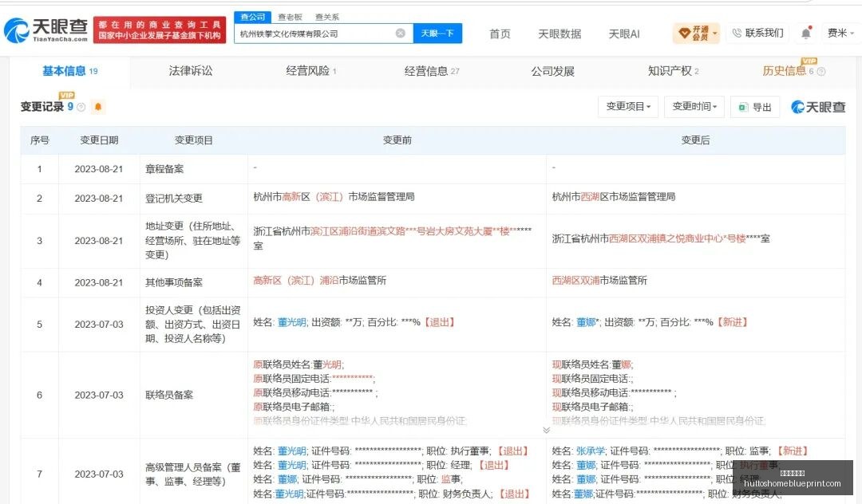The image size is (862, 504).
Task: Click the 联系我们 button
Action: (x=757, y=33)
